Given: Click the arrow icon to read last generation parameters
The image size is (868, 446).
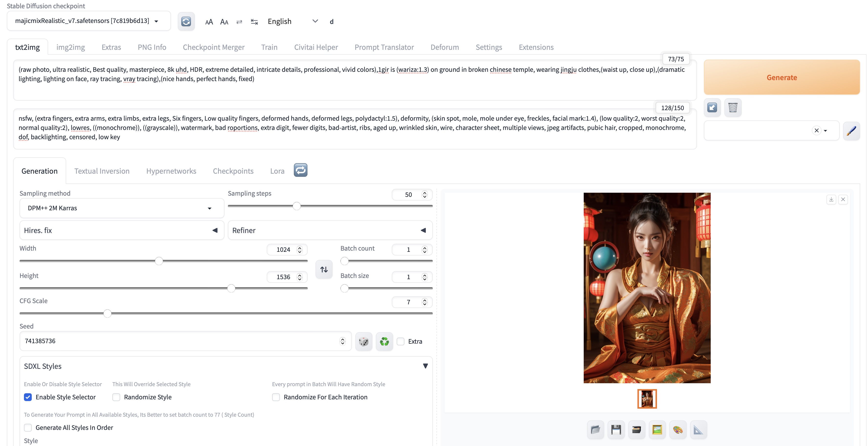Looking at the screenshot, I should [x=712, y=108].
